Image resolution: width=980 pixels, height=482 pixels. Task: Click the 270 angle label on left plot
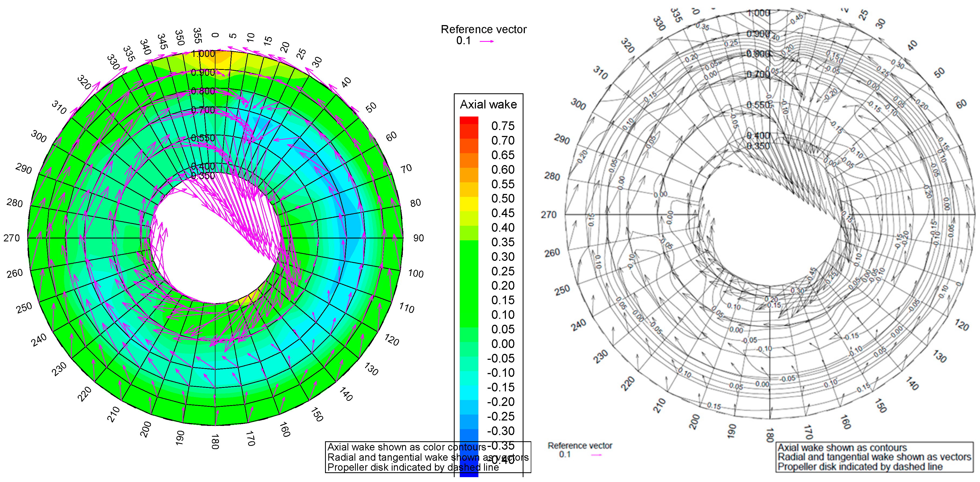click(x=11, y=238)
